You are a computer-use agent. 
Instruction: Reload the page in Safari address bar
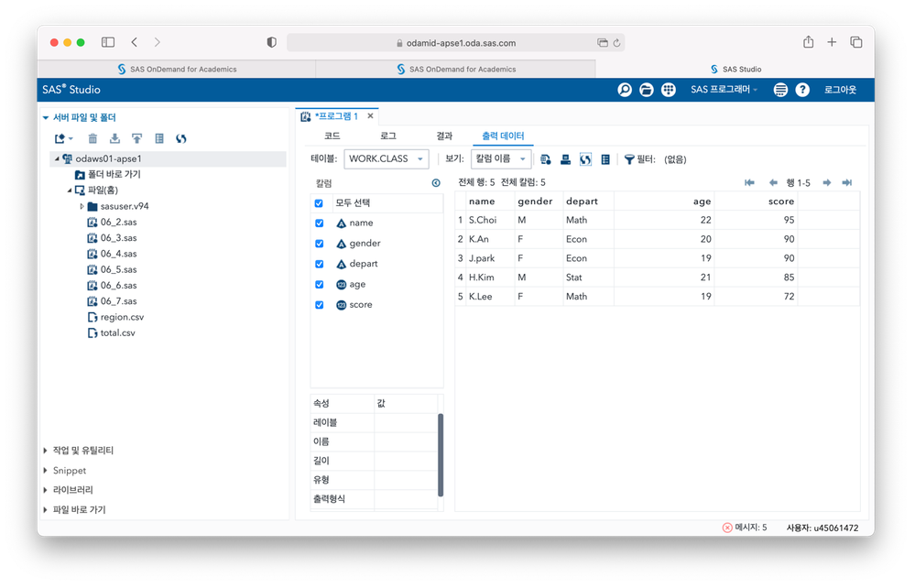pos(616,42)
